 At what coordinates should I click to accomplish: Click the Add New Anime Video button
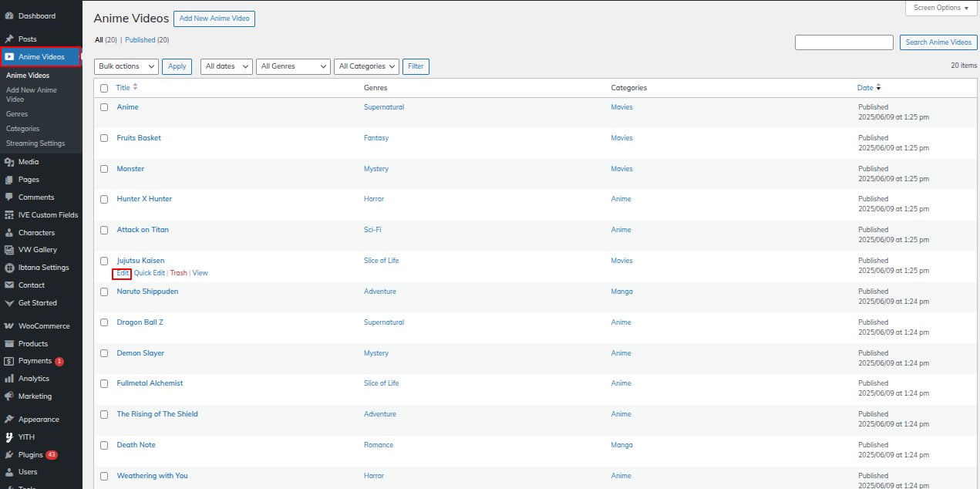[214, 19]
